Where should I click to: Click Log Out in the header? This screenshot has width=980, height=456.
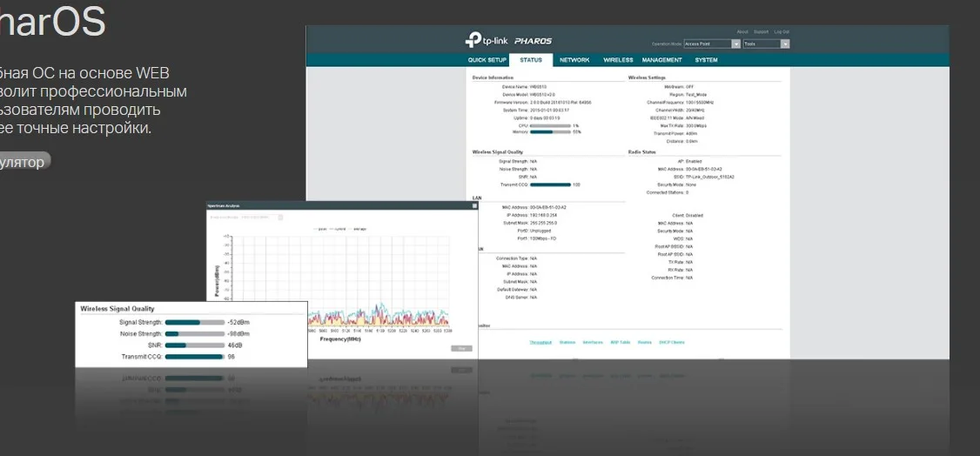(x=782, y=32)
